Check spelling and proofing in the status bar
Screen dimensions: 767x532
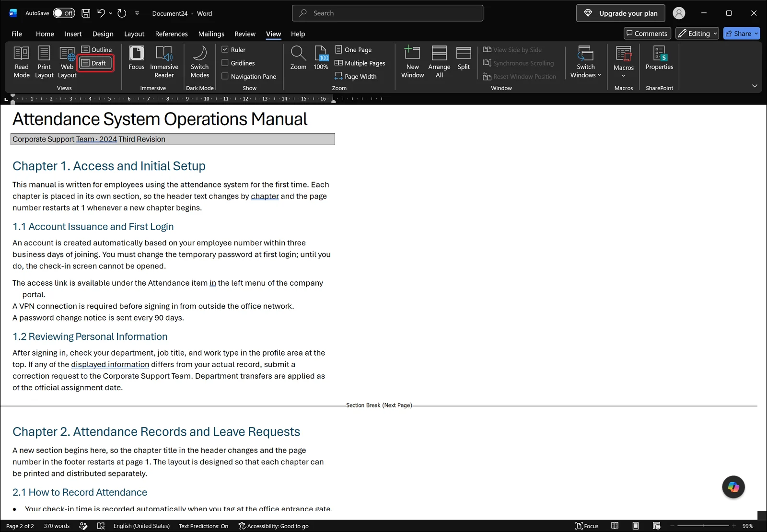point(101,526)
